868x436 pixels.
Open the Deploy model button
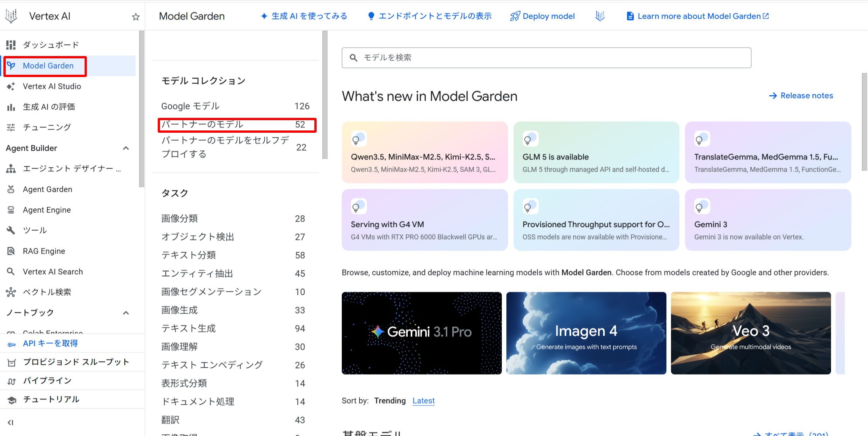click(543, 16)
